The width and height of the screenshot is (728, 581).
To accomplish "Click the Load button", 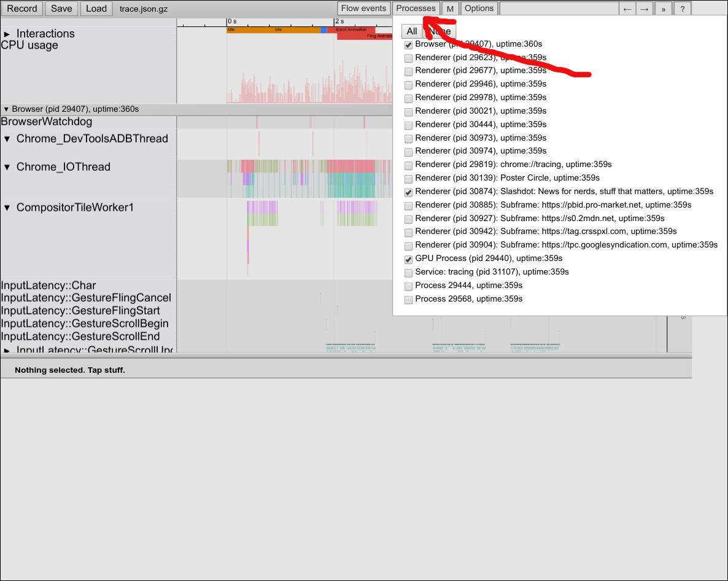I will (96, 9).
